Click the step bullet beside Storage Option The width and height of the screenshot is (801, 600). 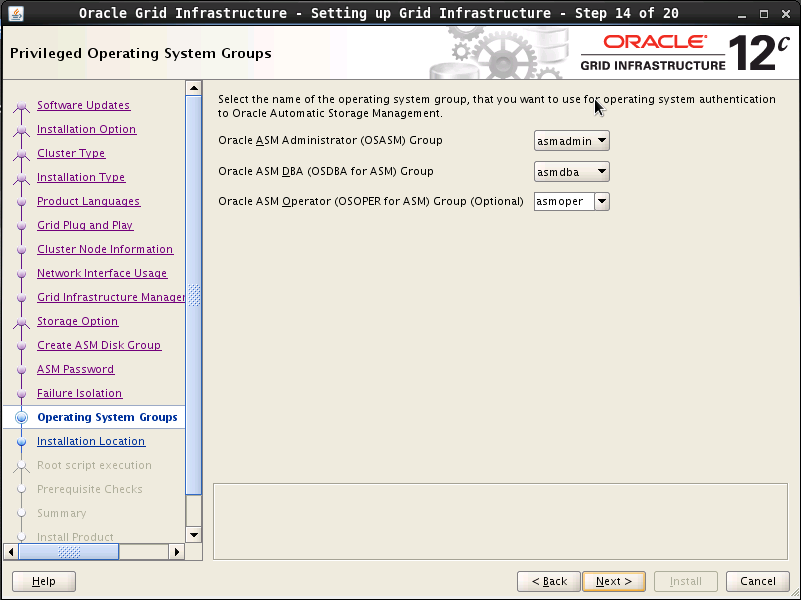21,322
